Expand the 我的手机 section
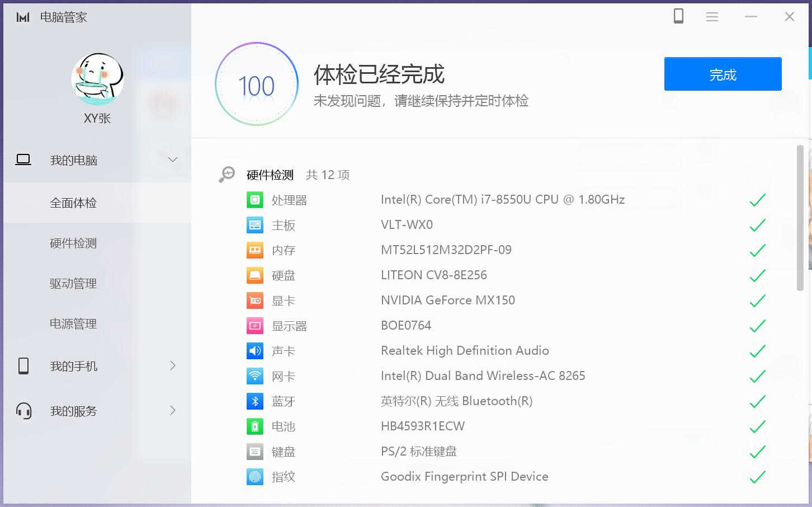Viewport: 812px width, 507px height. (172, 365)
